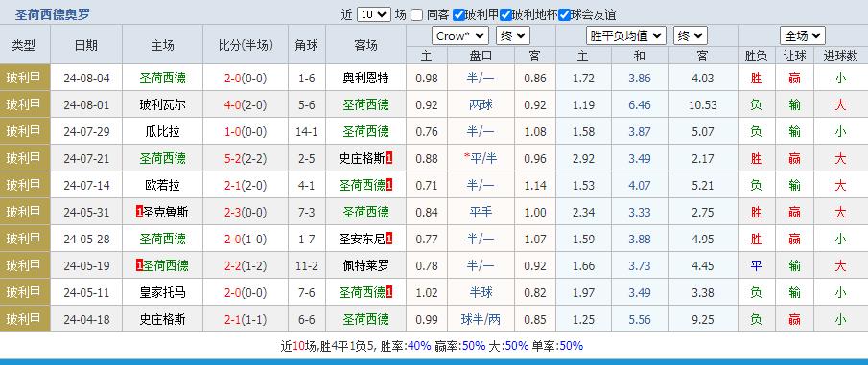Click win rate 40% in summary

(x=419, y=346)
